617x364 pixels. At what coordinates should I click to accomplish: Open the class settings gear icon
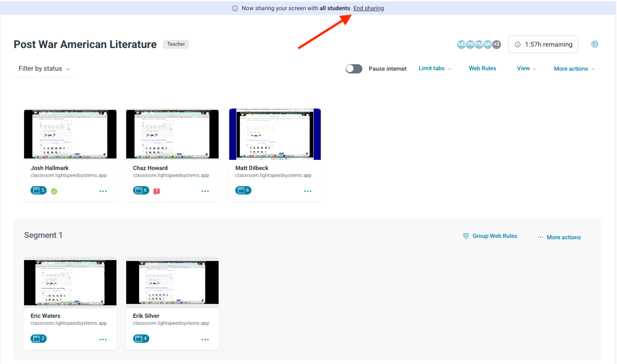pos(594,44)
